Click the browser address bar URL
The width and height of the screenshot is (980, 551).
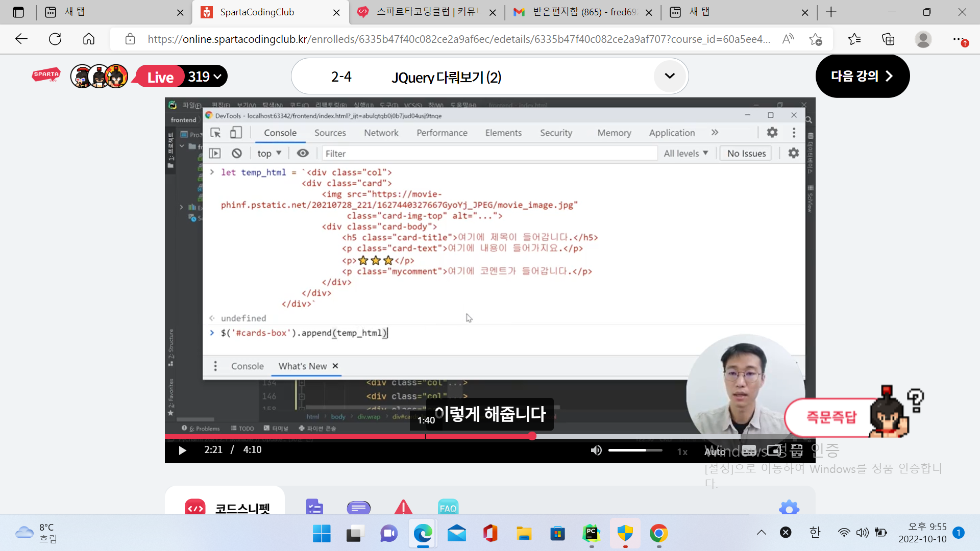459,39
